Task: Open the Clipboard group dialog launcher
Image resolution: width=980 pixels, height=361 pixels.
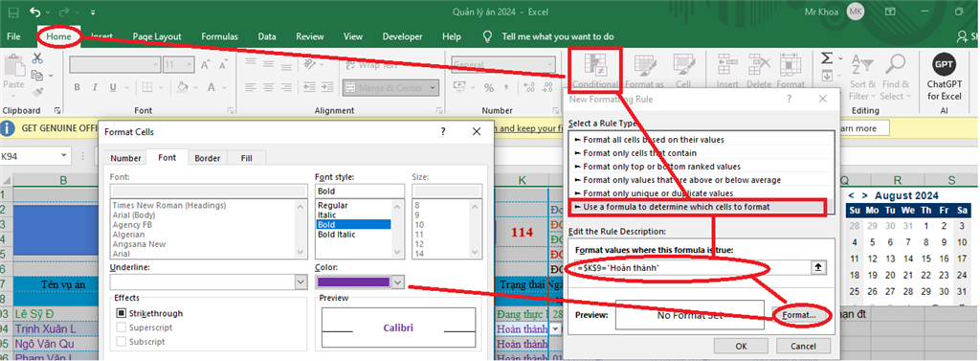Action: 57,110
